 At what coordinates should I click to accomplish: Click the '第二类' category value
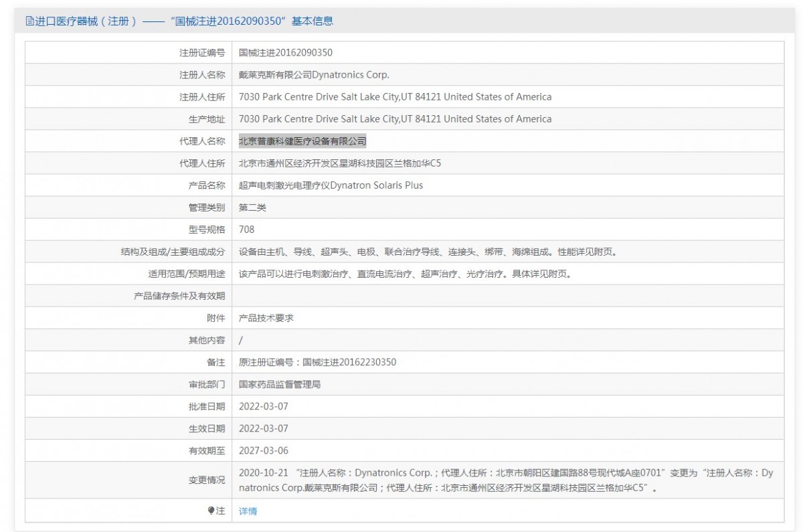(252, 207)
